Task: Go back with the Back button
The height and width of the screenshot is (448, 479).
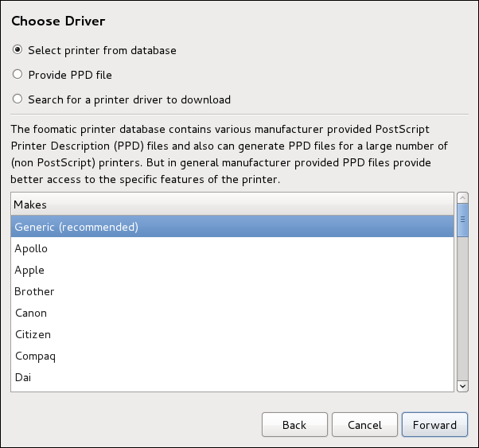Action: coord(294,424)
